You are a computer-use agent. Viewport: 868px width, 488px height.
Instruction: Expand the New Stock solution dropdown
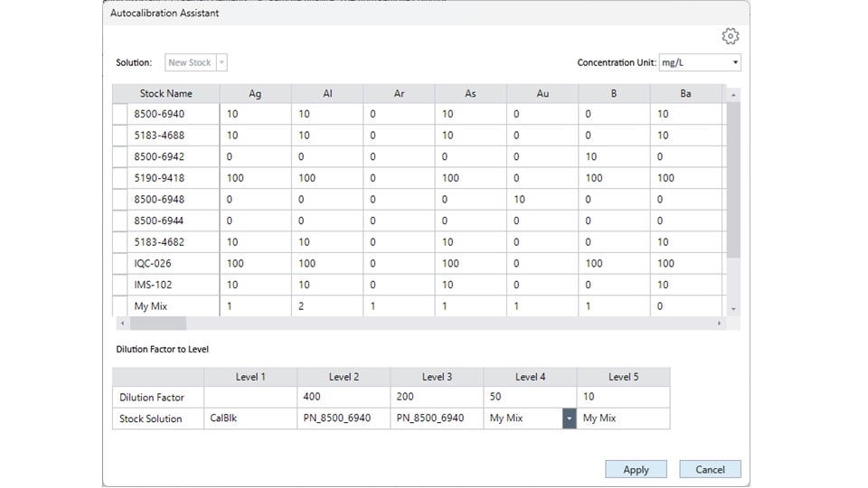coord(222,63)
